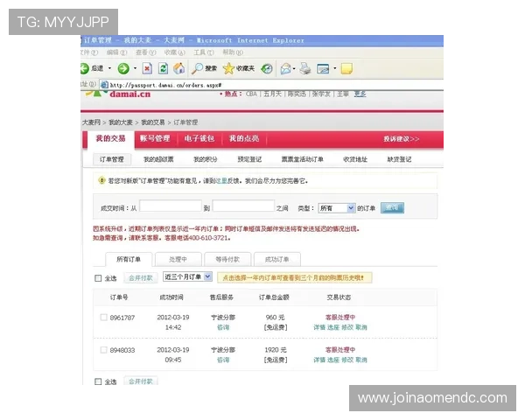The image size is (525, 420).
Task: Click the damai.cn logo
Action: click(x=118, y=94)
